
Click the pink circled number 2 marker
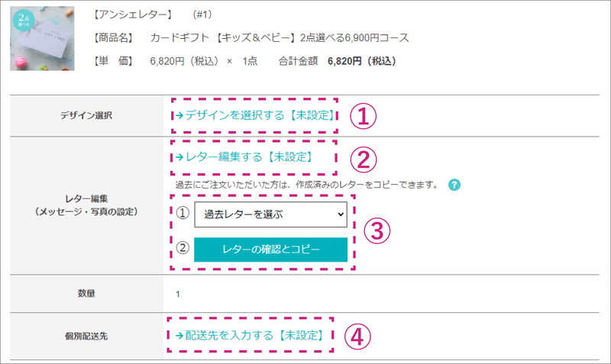click(364, 159)
